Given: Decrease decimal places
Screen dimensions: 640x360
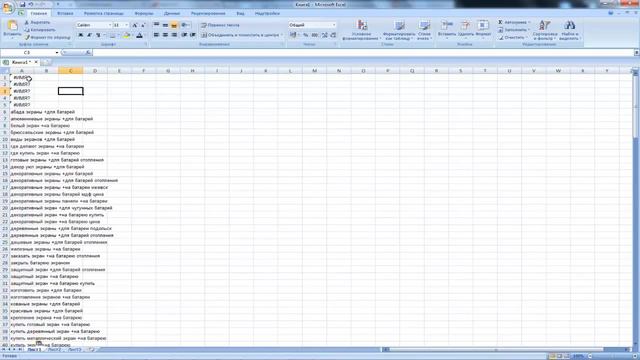Looking at the screenshot, I should click(333, 36).
